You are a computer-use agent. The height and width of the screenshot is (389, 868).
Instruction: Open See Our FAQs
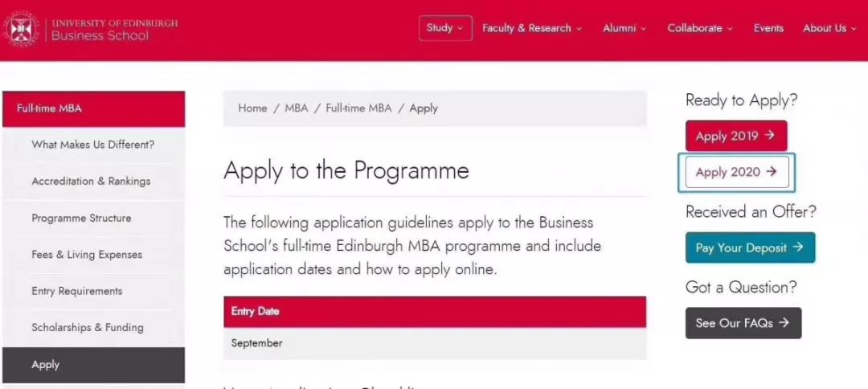(x=743, y=322)
